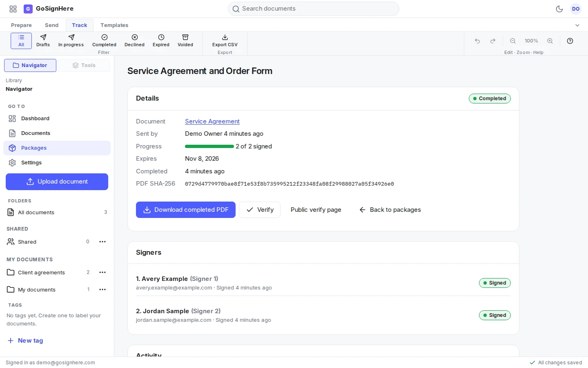Open the Templates tab
The image size is (588, 368).
point(114,25)
